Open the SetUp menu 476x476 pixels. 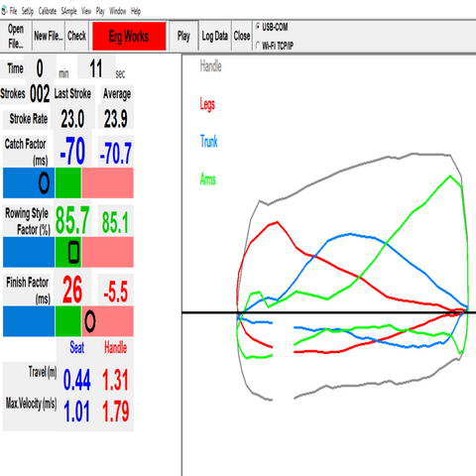28,11
